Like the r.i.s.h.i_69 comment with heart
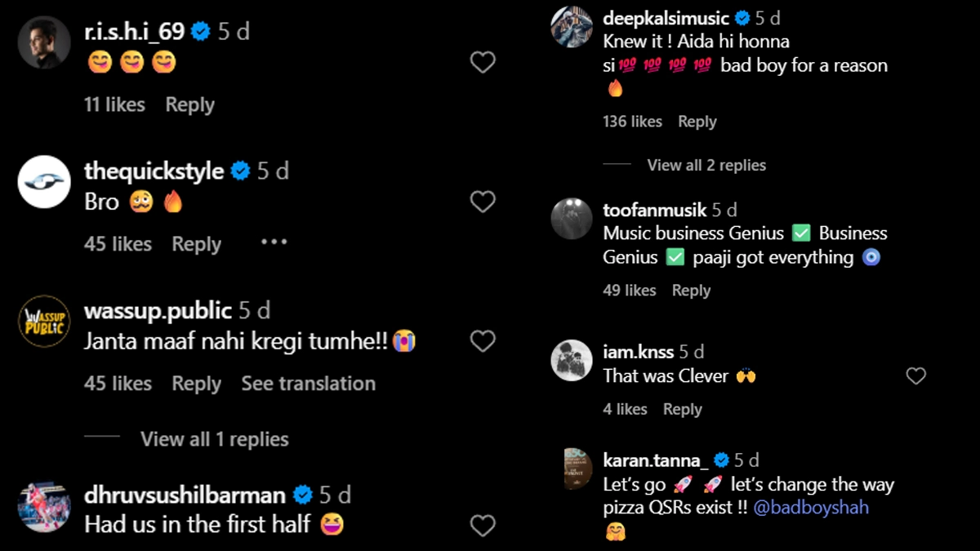 click(483, 62)
